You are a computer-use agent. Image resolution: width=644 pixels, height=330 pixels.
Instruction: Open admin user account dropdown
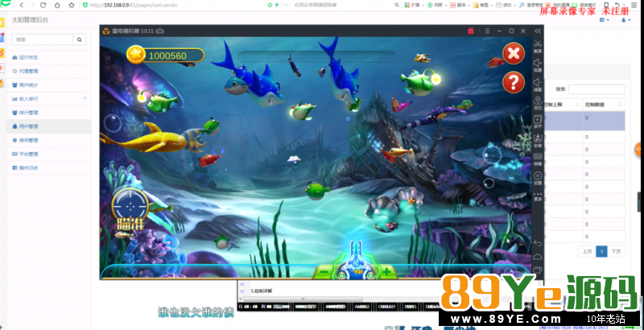click(x=626, y=19)
